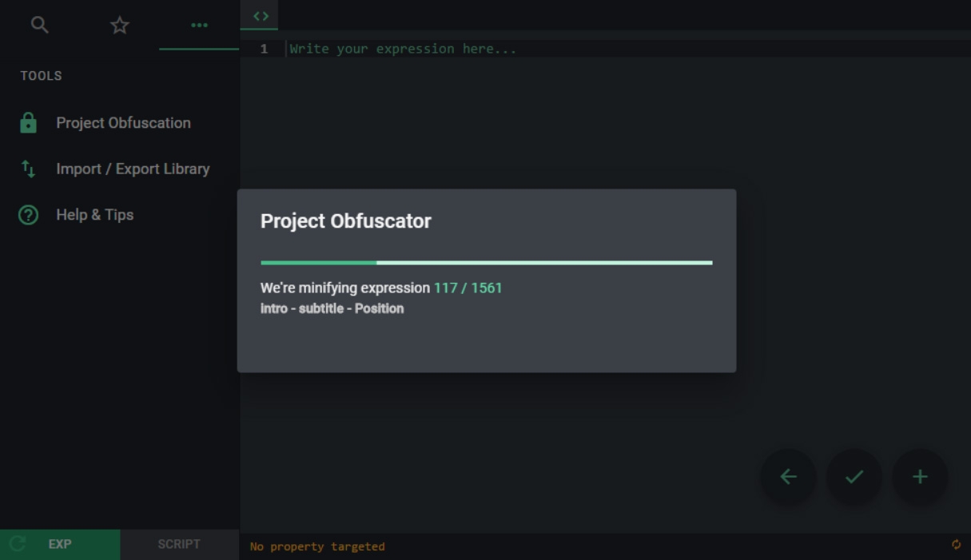The height and width of the screenshot is (560, 971).
Task: Open the Project Obfuscation tool label
Action: click(123, 123)
